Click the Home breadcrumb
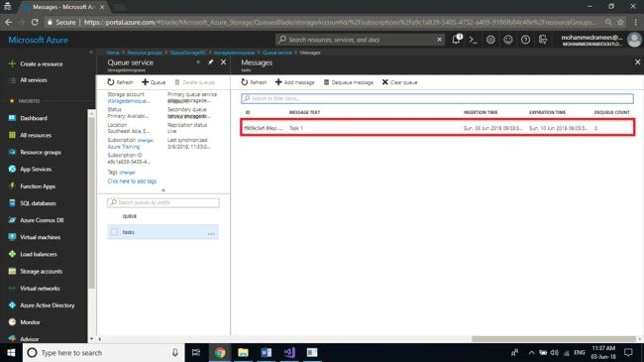Viewport: 644px width, 362px height. tap(113, 53)
